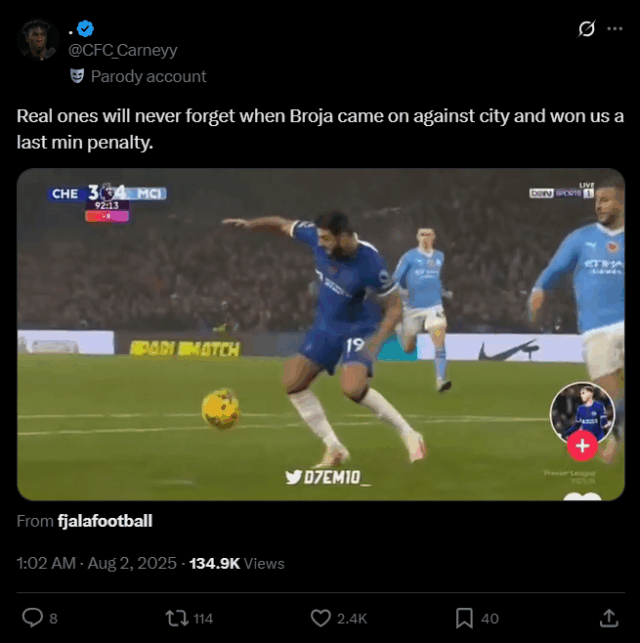The width and height of the screenshot is (640, 643).
Task: Open the fjalafootball source link
Action: [105, 521]
